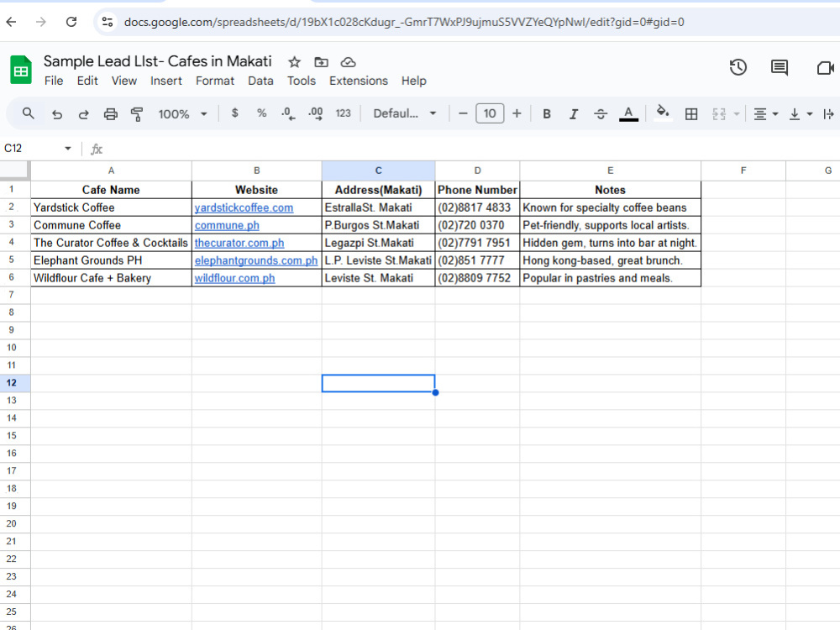Expand the name box dropdown
The height and width of the screenshot is (630, 840).
click(x=68, y=149)
